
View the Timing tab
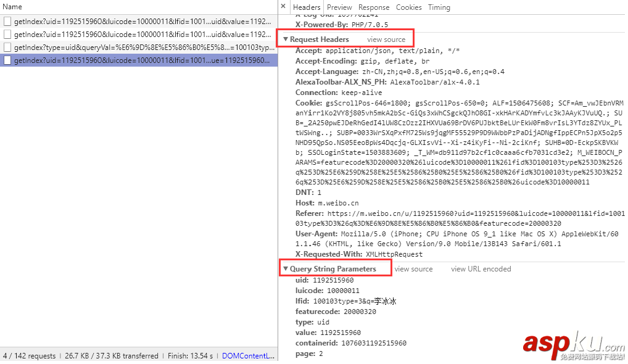pyautogui.click(x=439, y=7)
